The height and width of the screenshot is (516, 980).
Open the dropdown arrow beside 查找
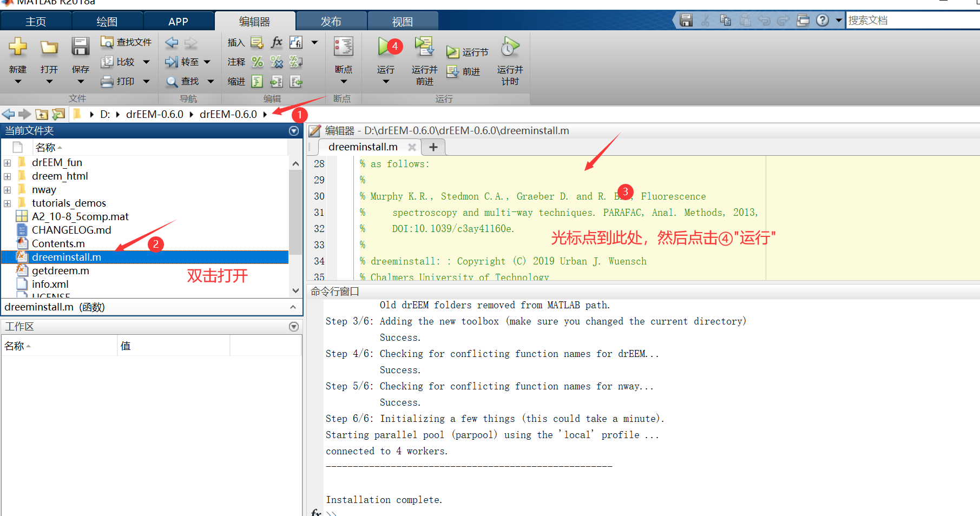[x=211, y=82]
